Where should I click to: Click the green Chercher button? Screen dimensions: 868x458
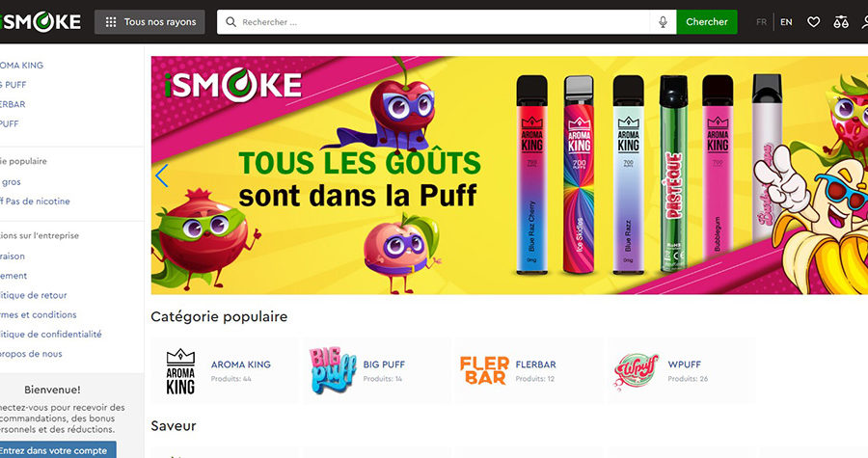click(707, 22)
